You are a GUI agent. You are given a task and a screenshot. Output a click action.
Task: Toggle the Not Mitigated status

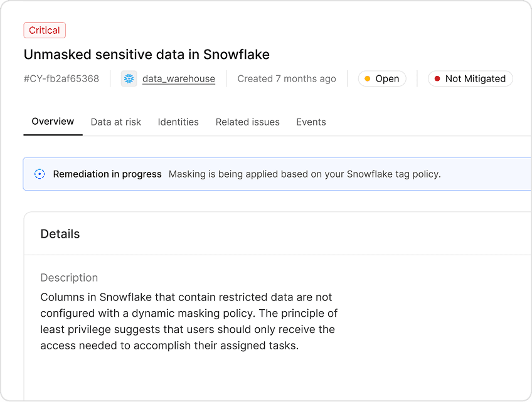pyautogui.click(x=470, y=78)
